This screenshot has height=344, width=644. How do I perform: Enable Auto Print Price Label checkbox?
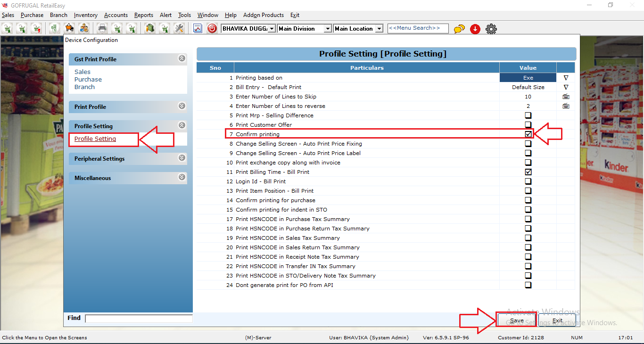[528, 153]
